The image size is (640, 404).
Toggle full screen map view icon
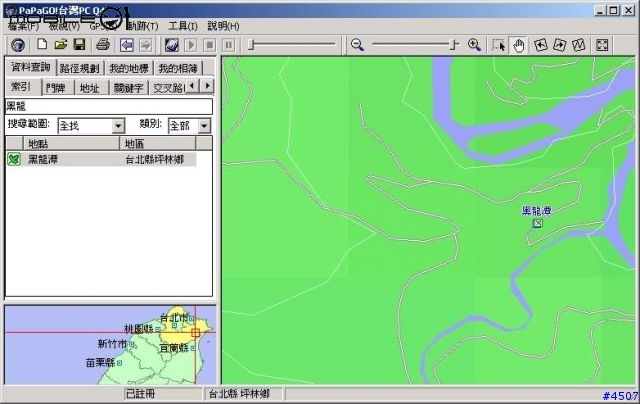602,45
